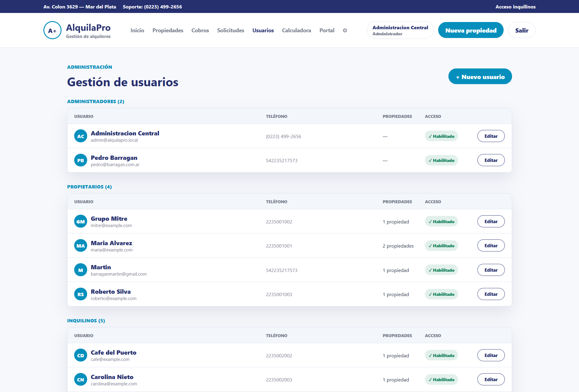Viewport: 579px width, 392px height.
Task: Edit the Pedro Barragan user
Action: point(491,160)
